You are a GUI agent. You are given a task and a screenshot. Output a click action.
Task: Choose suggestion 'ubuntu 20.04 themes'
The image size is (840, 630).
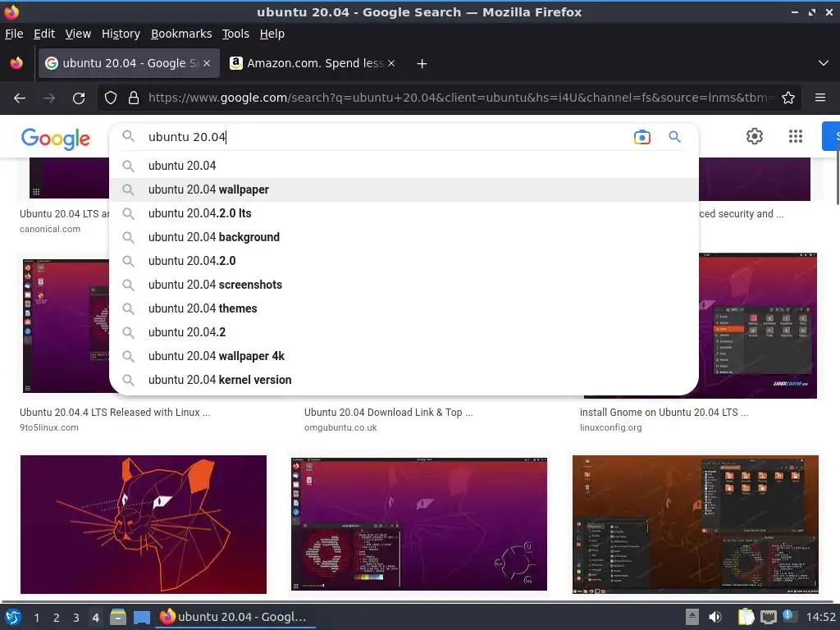pos(404,308)
